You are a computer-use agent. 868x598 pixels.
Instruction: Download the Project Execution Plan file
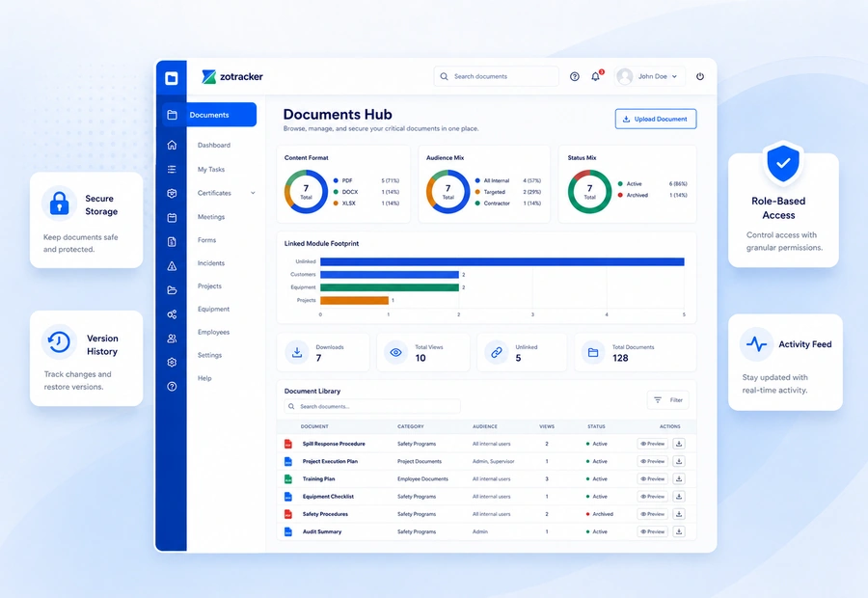click(x=679, y=461)
